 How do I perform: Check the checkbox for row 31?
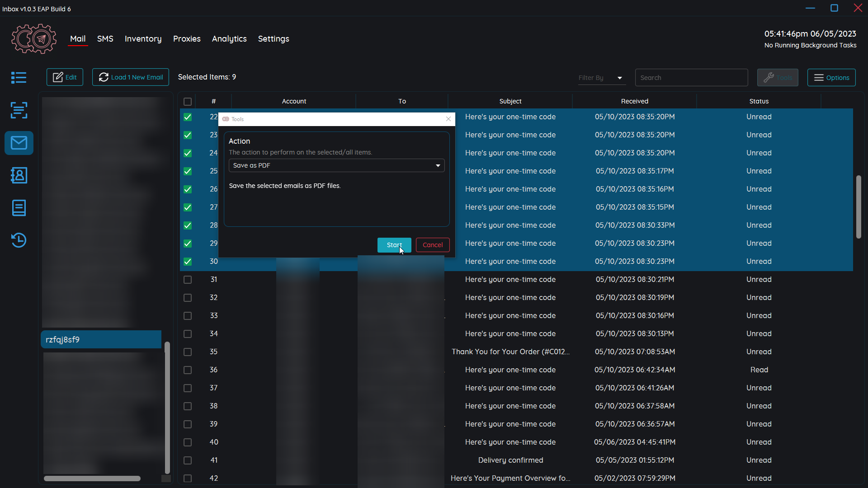[188, 280]
